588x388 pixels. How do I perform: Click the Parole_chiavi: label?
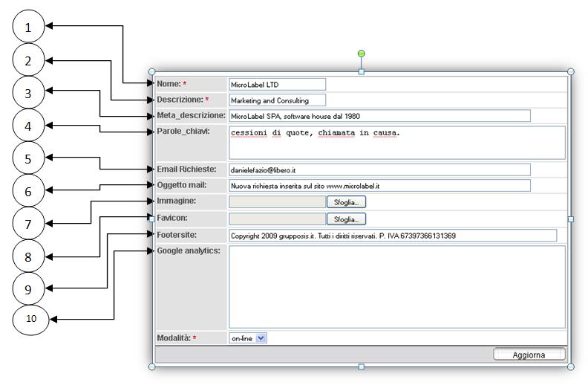pos(183,131)
